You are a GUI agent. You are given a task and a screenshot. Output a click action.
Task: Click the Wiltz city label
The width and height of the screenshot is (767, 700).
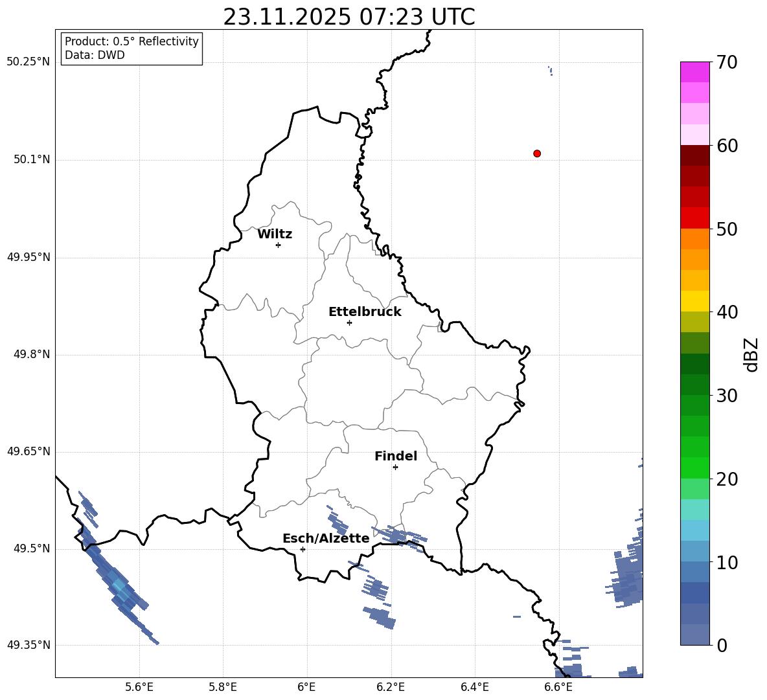tap(275, 234)
